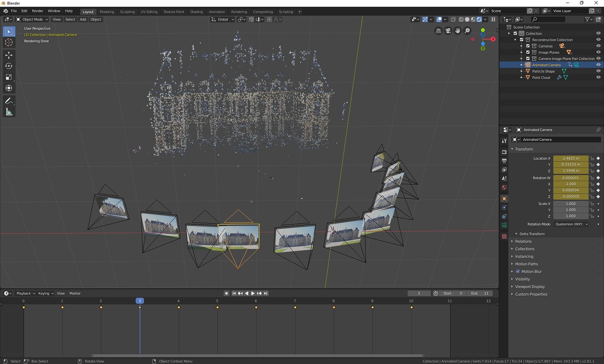Image resolution: width=604 pixels, height=364 pixels.
Task: Toggle visibility of the Image Planes collection
Action: (x=598, y=52)
